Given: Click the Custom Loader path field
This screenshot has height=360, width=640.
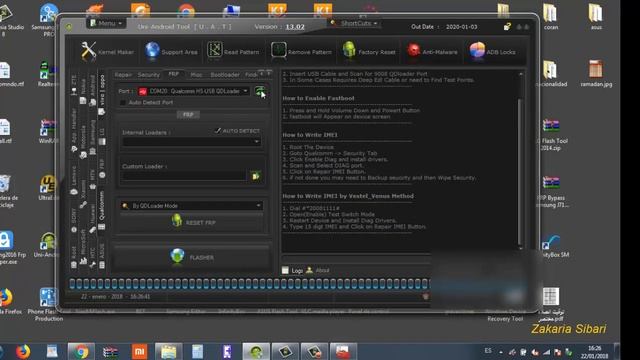Looking at the screenshot, I should click(185, 176).
